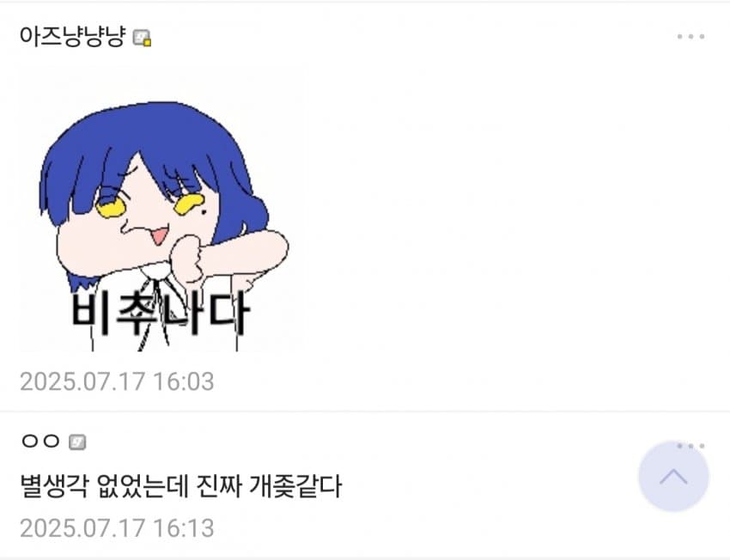Click the chevron inside the round floating button
This screenshot has height=560, width=730.
[673, 477]
